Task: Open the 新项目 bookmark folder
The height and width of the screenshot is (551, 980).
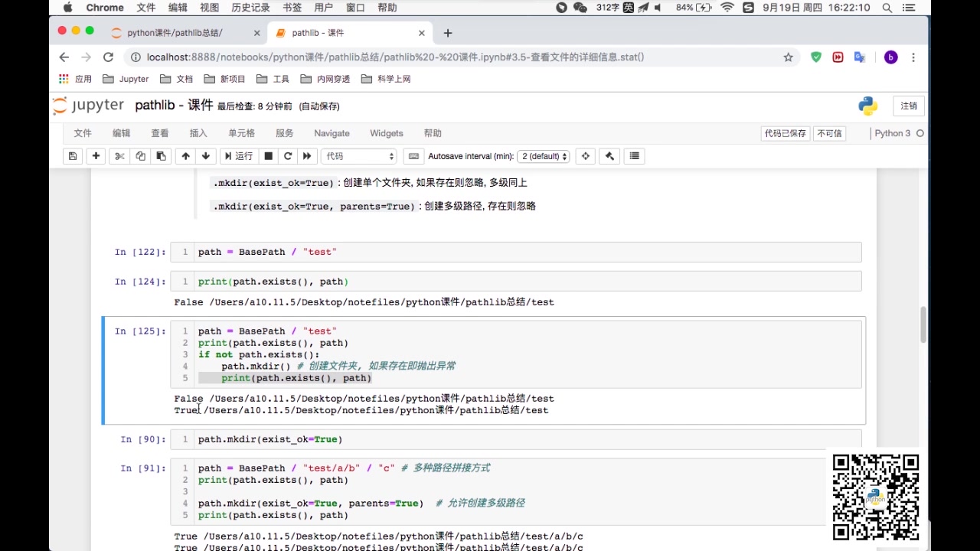Action: coord(224,79)
